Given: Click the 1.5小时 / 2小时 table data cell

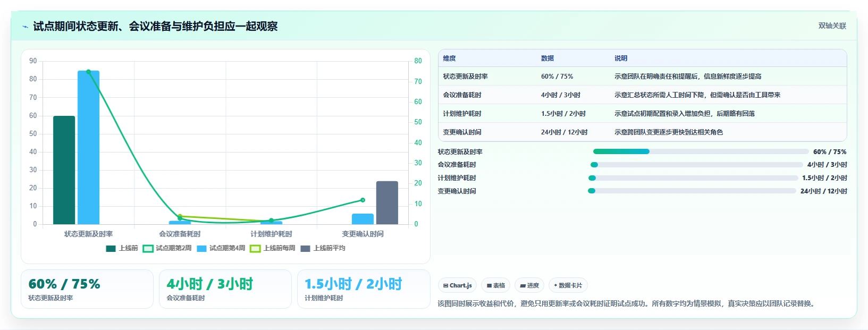Looking at the screenshot, I should (563, 114).
